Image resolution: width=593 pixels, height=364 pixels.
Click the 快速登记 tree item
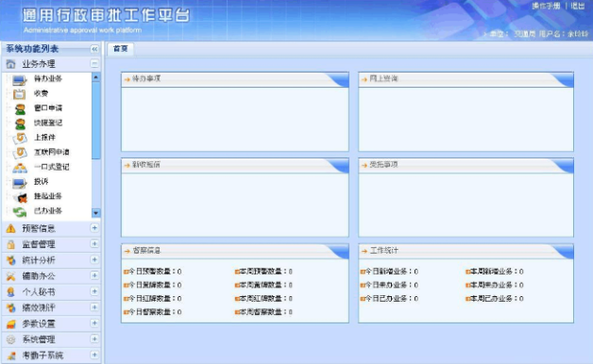point(48,123)
